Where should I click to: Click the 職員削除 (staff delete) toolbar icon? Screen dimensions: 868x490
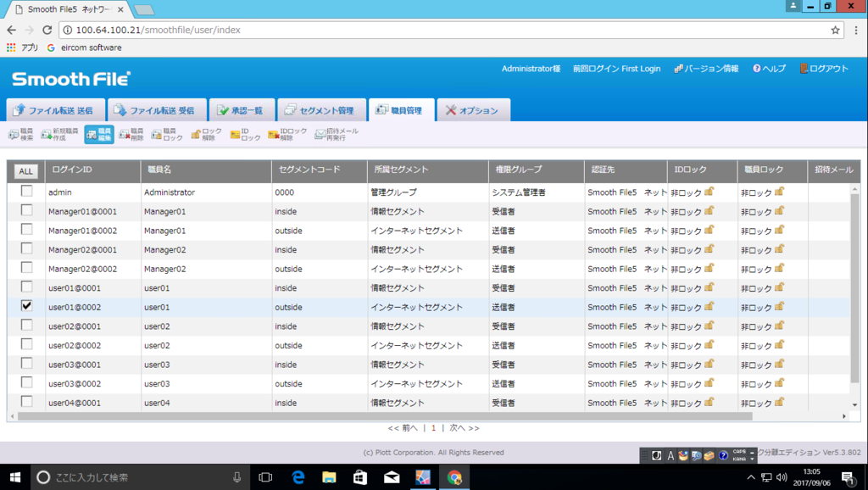click(x=131, y=135)
